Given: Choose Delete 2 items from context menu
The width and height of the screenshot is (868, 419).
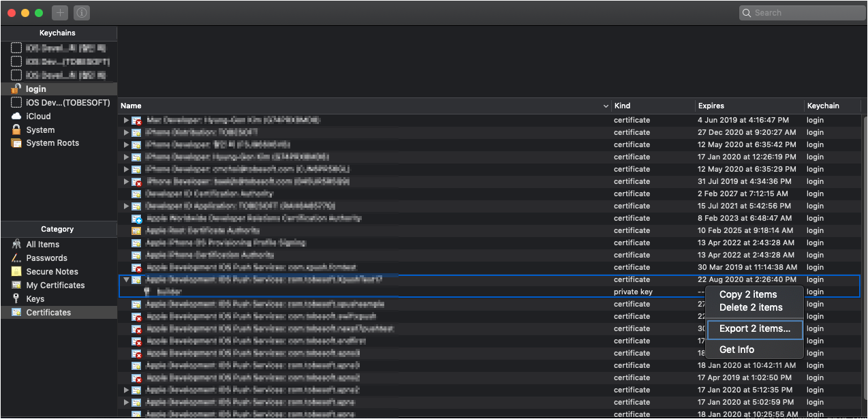Looking at the screenshot, I should (x=751, y=307).
